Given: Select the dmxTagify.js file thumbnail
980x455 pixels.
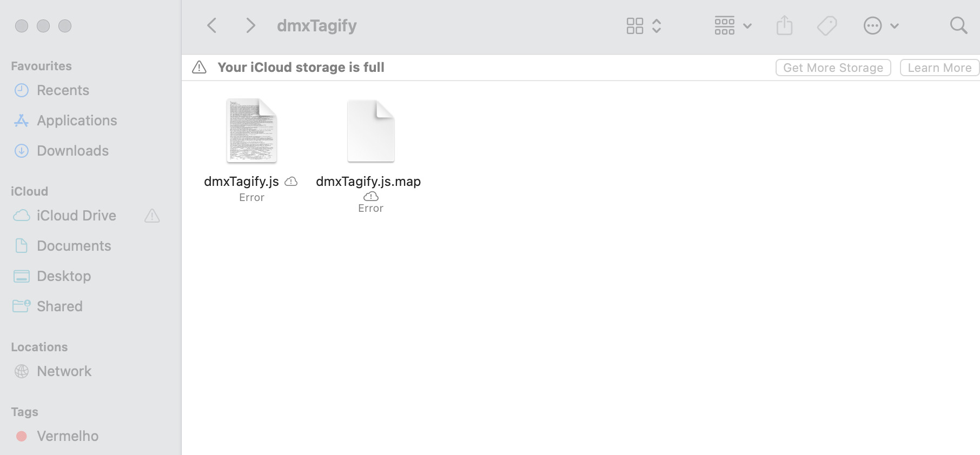Looking at the screenshot, I should (251, 131).
